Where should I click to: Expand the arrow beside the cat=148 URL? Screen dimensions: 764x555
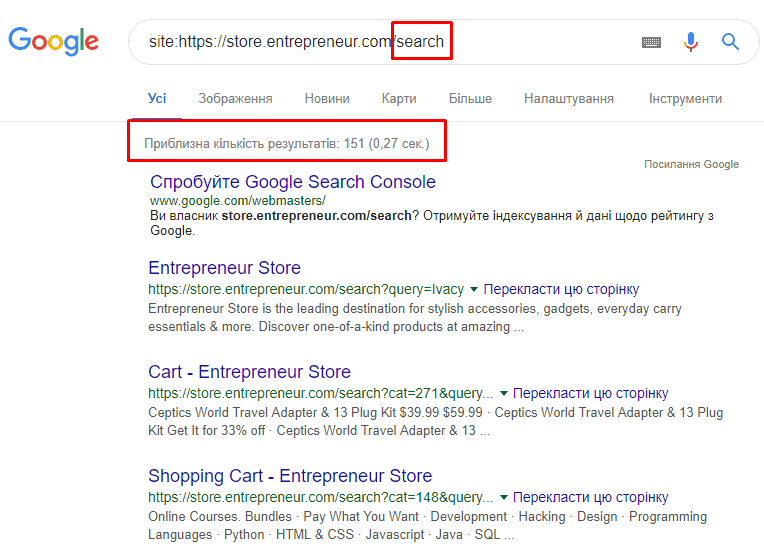(504, 498)
